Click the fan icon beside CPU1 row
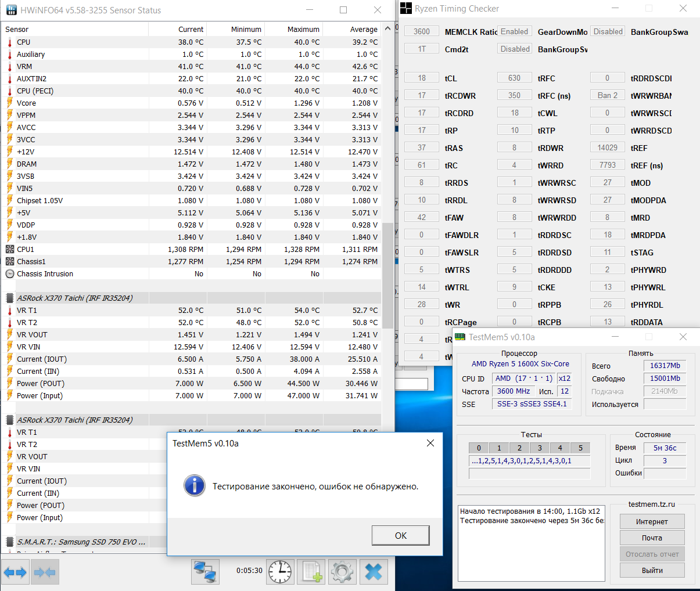Screen dimensions: 700x591 coord(10,249)
